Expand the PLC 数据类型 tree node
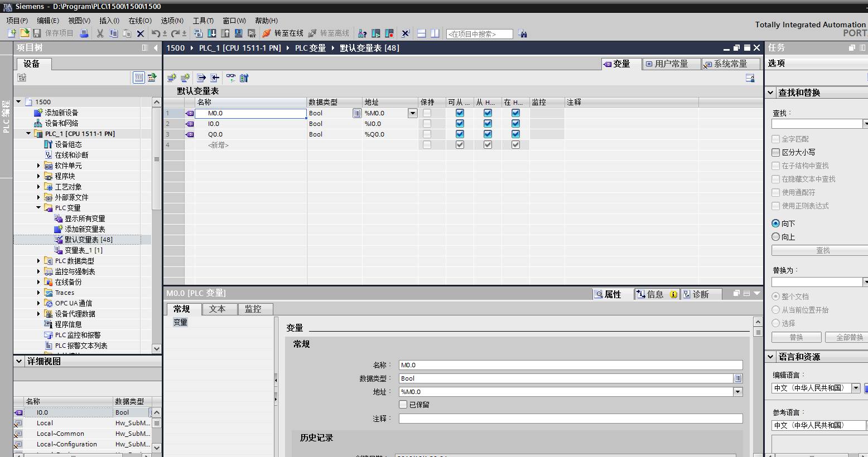 [x=38, y=261]
